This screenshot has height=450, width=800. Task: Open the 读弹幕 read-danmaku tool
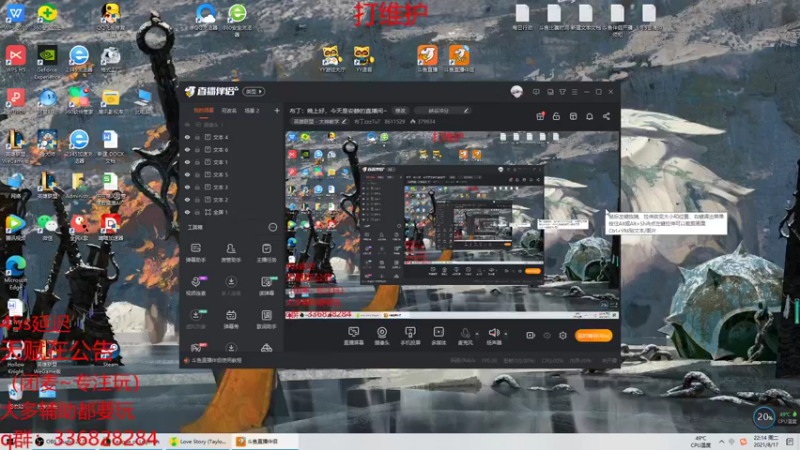pyautogui.click(x=266, y=286)
